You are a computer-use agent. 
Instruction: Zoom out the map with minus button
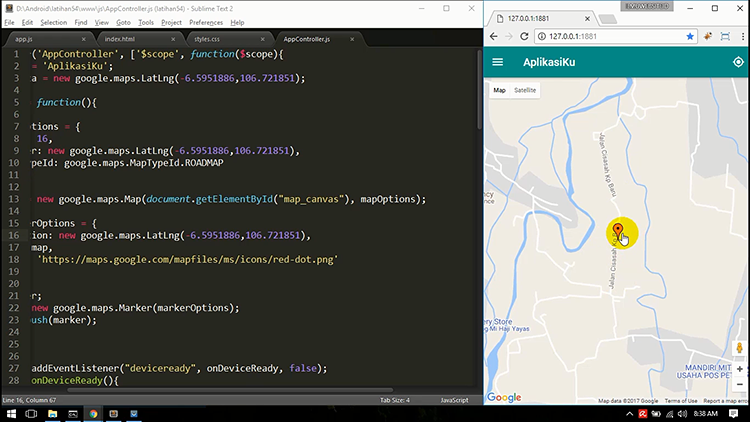739,384
